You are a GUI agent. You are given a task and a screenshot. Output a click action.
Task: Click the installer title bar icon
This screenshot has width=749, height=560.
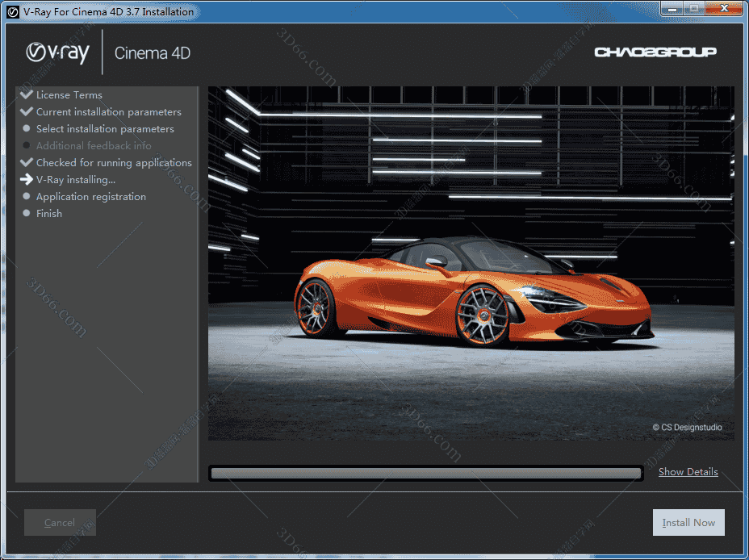(x=12, y=11)
